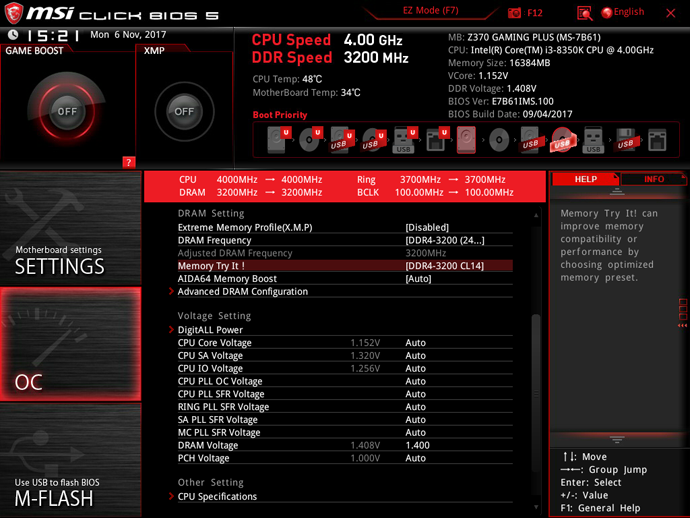
Task: Switch to the INFO tab
Action: pos(654,179)
